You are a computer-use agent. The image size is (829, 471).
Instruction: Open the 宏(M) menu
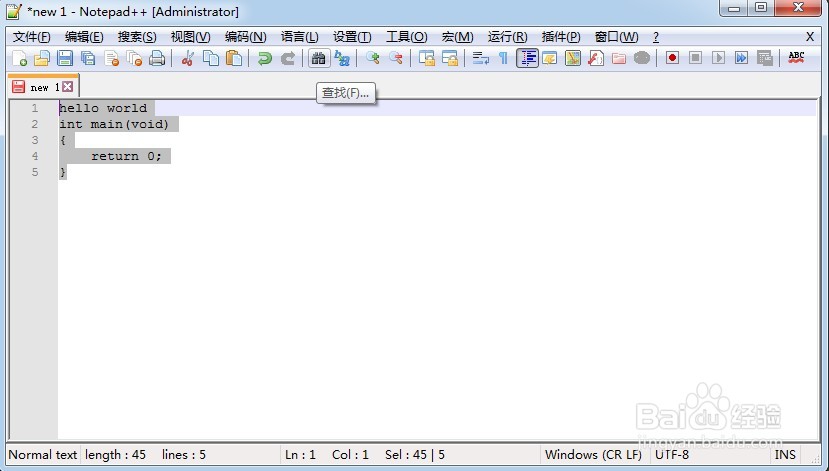(457, 37)
